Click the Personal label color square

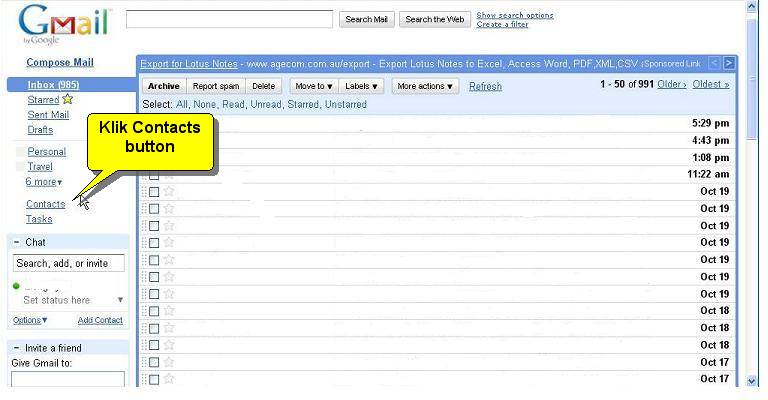pyautogui.click(x=21, y=152)
